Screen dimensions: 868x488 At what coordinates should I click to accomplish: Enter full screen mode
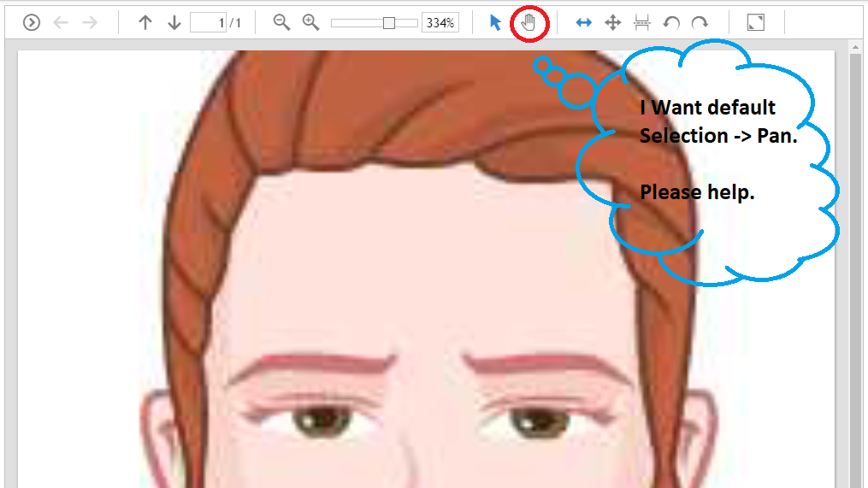pyautogui.click(x=755, y=23)
